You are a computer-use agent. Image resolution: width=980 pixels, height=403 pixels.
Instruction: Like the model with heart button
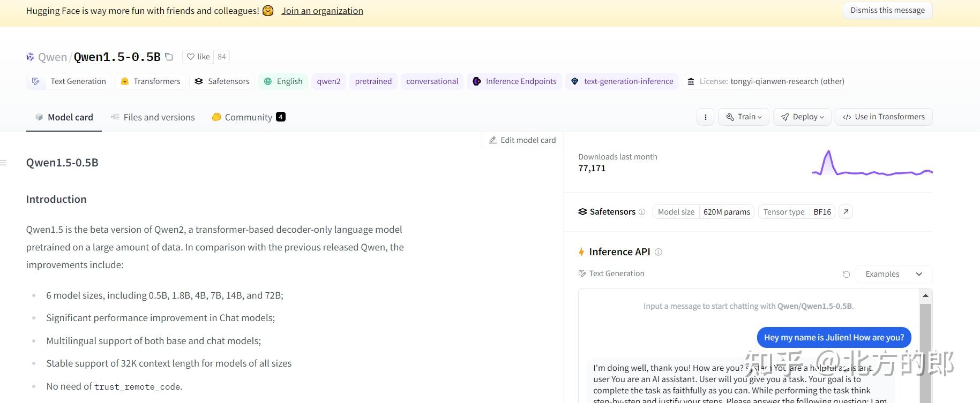pos(198,57)
